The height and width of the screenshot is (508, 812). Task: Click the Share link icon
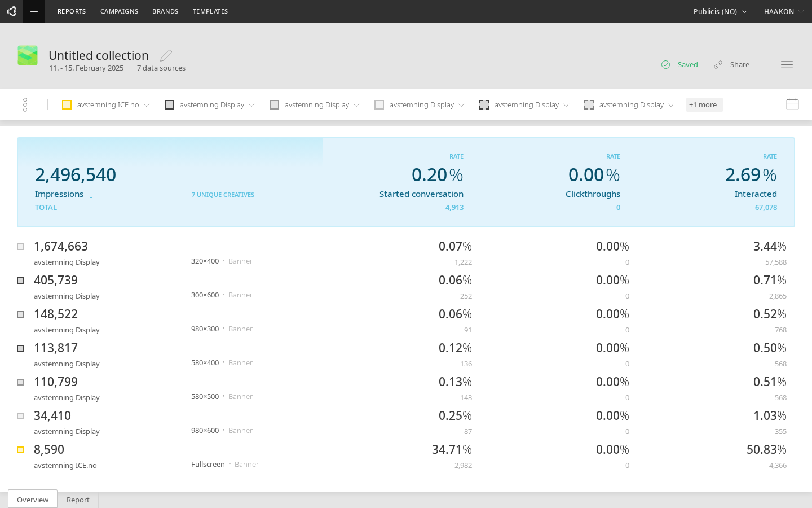pyautogui.click(x=717, y=64)
